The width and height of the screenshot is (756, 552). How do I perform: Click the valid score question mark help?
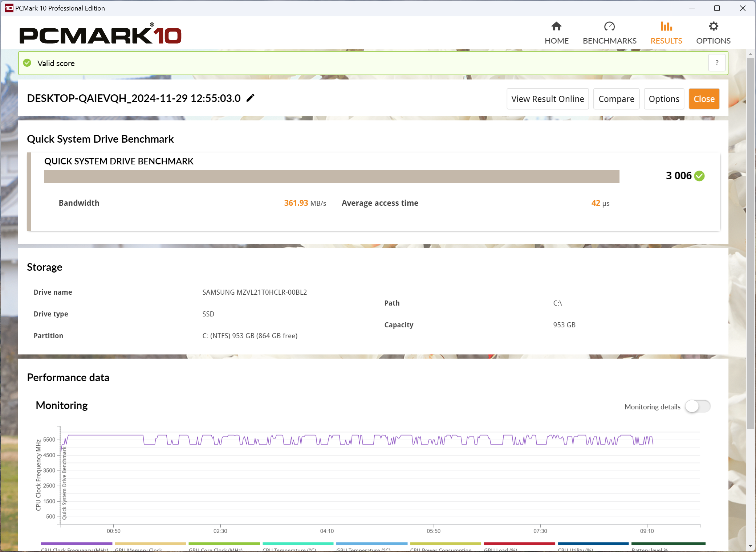tap(716, 63)
